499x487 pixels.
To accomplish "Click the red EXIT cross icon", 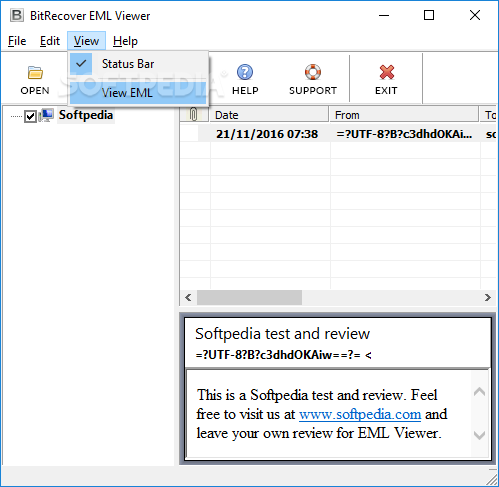I will [387, 72].
